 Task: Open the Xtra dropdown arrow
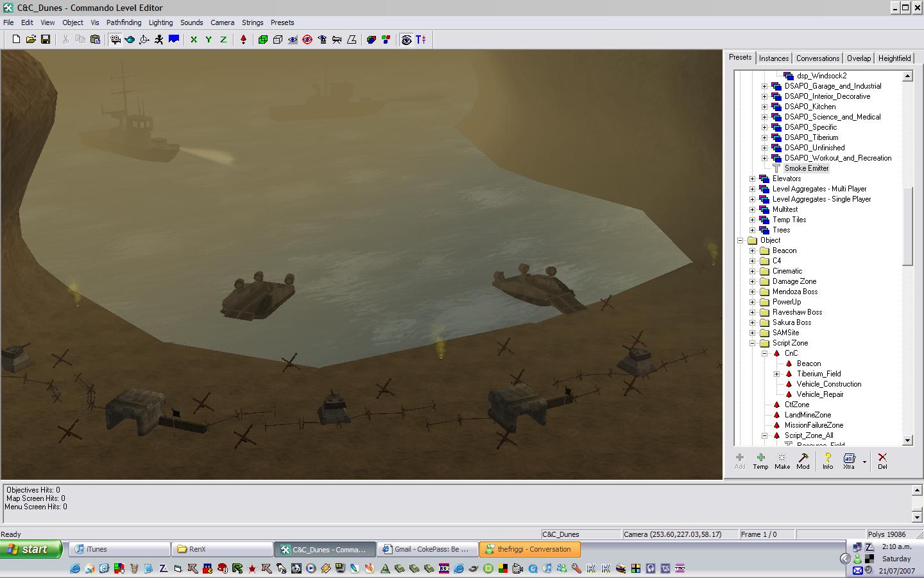click(864, 461)
